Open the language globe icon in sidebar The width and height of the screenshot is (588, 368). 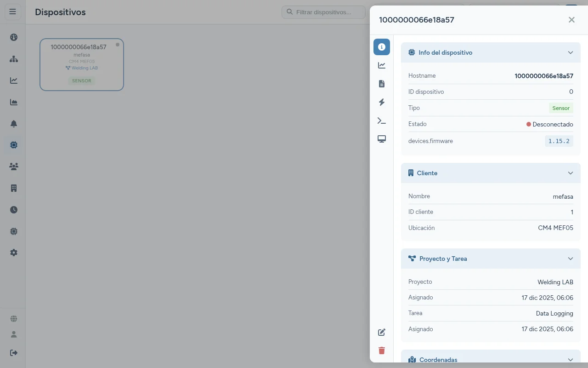tap(14, 319)
